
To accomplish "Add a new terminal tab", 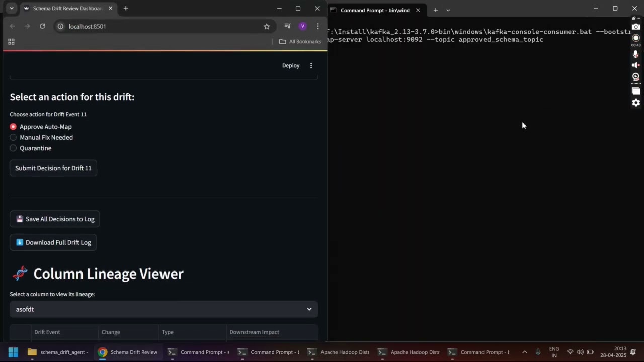I will click(x=435, y=10).
